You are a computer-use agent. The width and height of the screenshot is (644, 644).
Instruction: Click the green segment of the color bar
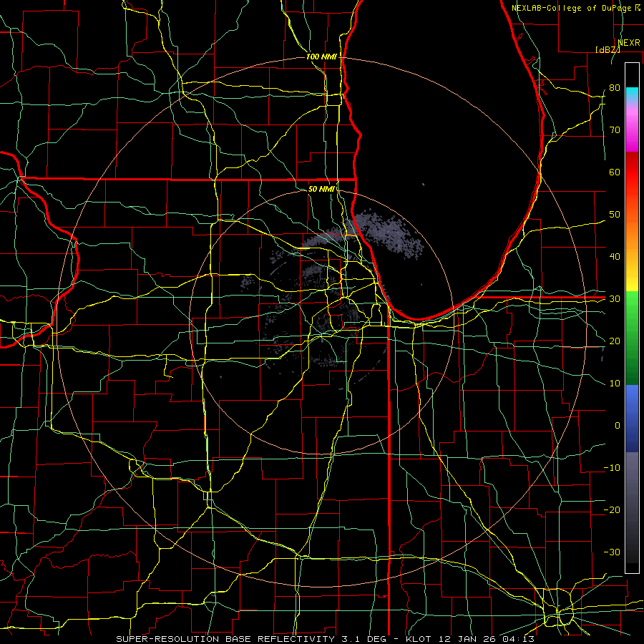click(x=632, y=338)
